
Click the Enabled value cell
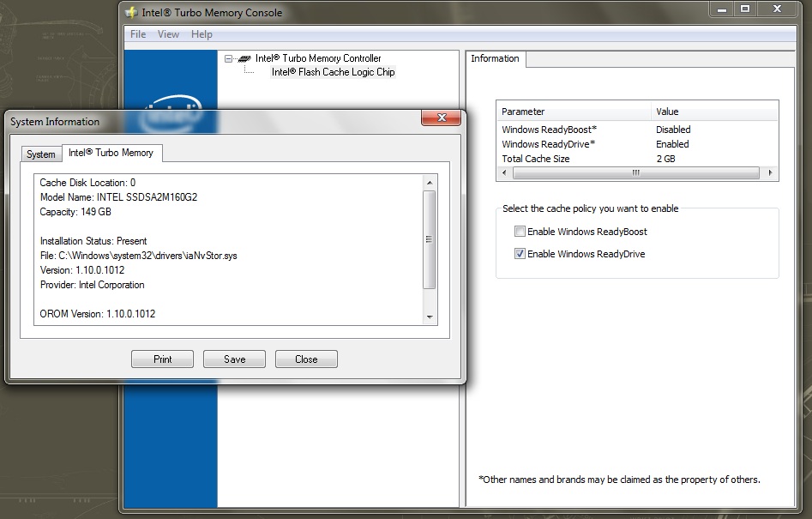[672, 144]
